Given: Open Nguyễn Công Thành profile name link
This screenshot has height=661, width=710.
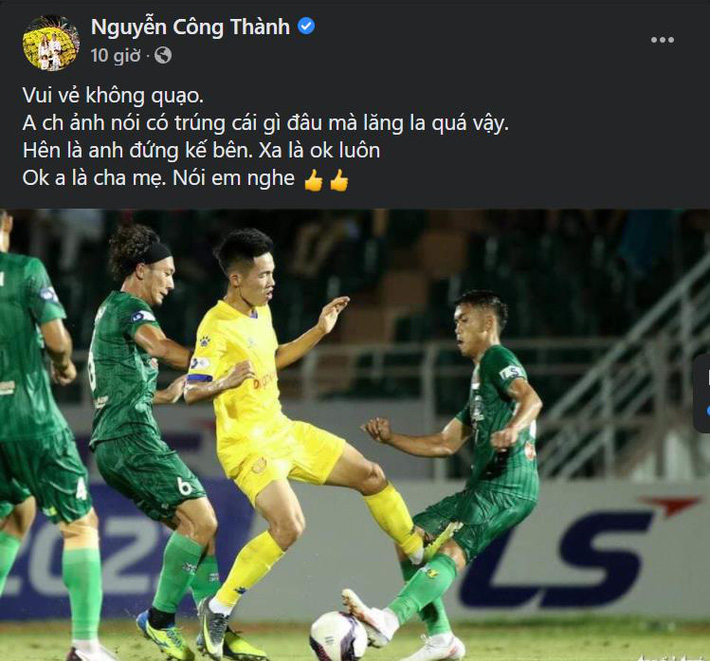Looking at the screenshot, I should (190, 27).
